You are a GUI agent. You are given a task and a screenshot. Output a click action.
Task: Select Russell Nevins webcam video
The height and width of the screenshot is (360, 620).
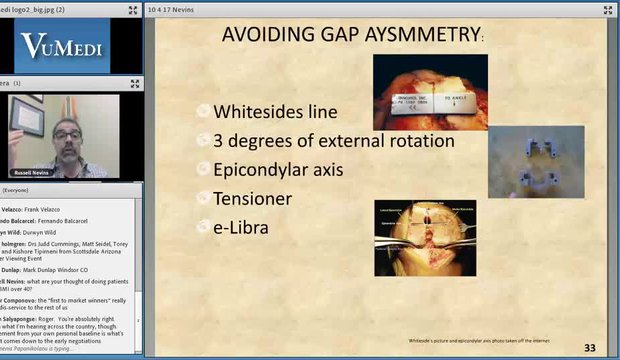(x=64, y=136)
